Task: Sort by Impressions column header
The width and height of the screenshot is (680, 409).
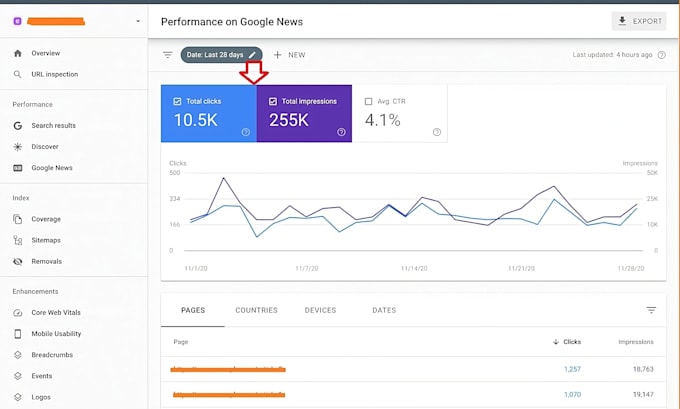Action: click(636, 342)
